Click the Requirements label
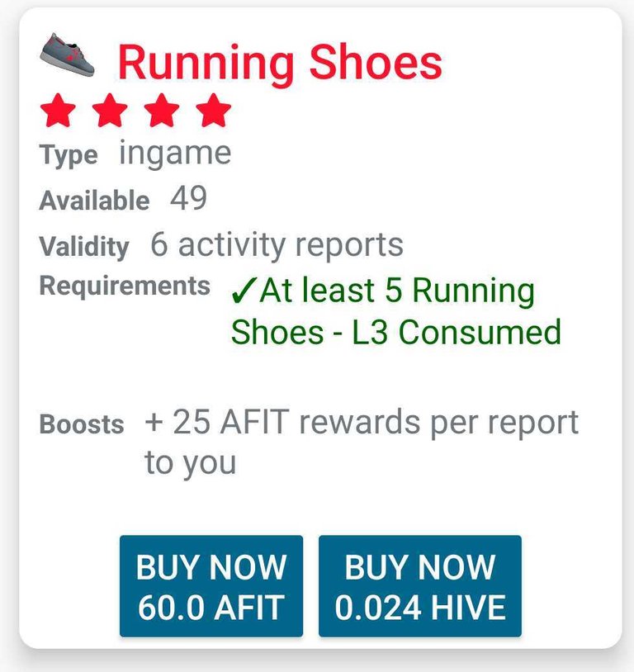This screenshot has height=672, width=634. (x=125, y=286)
